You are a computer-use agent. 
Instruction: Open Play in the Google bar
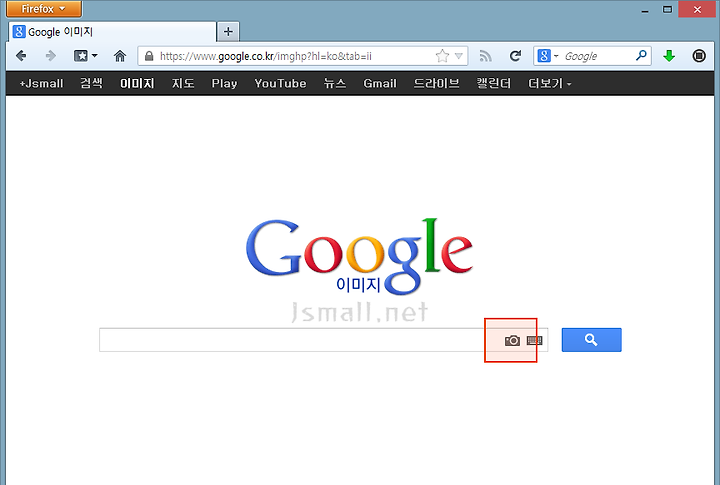point(224,84)
